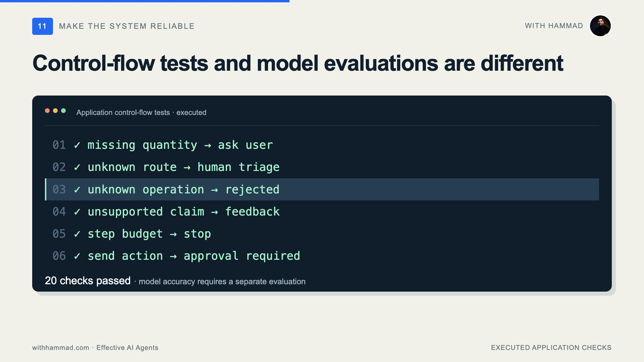Click the 20 checks passed summary

pos(88,281)
